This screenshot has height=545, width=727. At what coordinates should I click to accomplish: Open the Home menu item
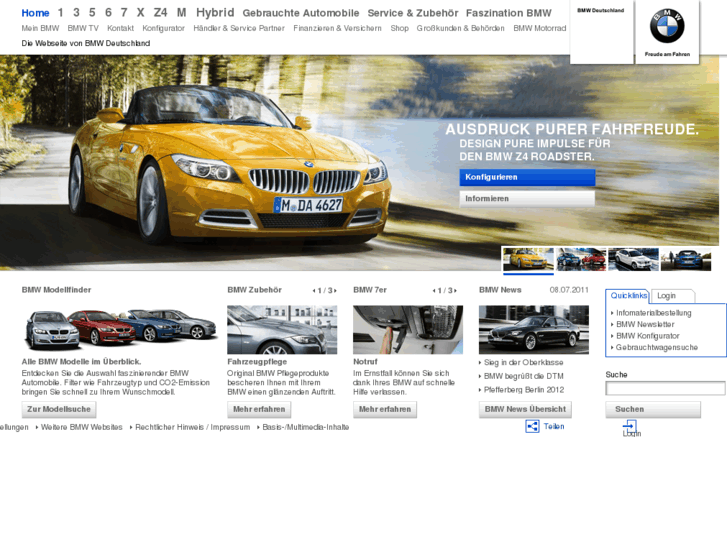(x=35, y=13)
